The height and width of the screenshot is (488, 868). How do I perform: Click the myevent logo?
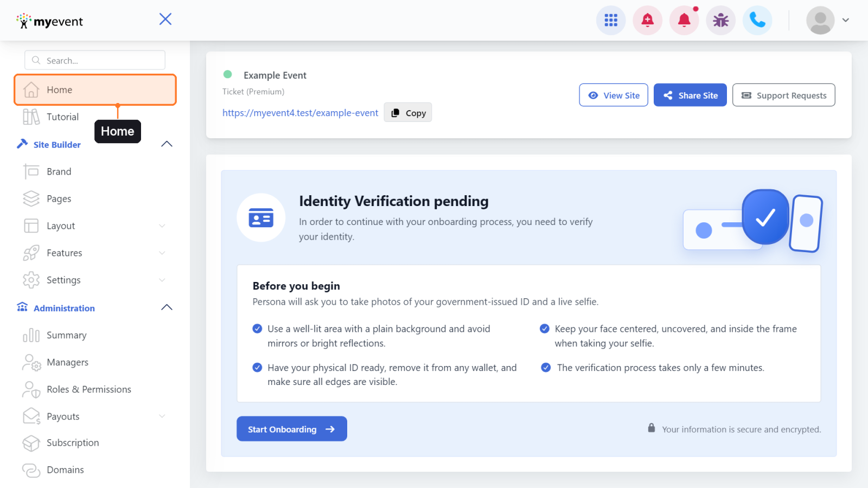[50, 21]
